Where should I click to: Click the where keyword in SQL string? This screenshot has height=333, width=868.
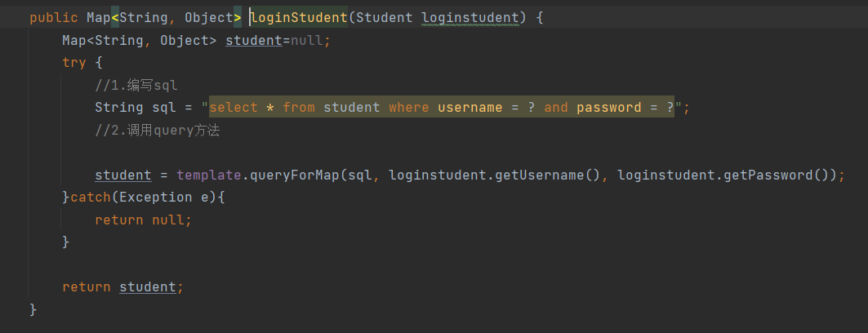(408, 108)
